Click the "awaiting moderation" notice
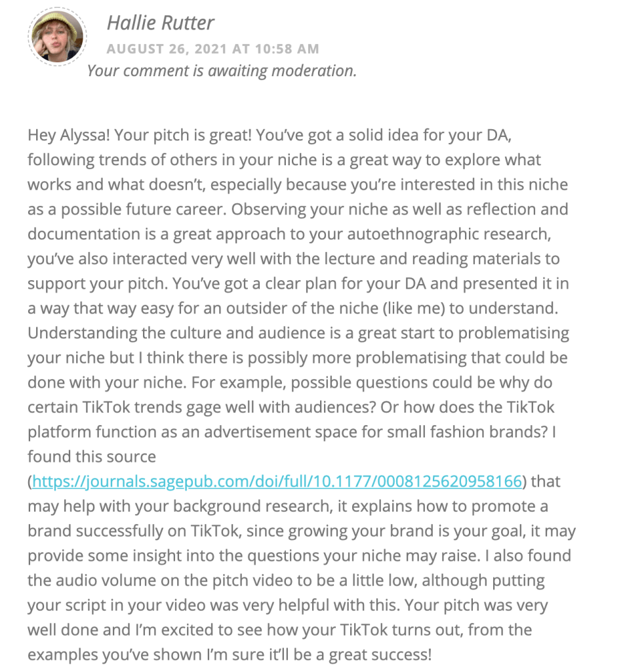Screen dimensions: 644x671 pyautogui.click(x=222, y=71)
